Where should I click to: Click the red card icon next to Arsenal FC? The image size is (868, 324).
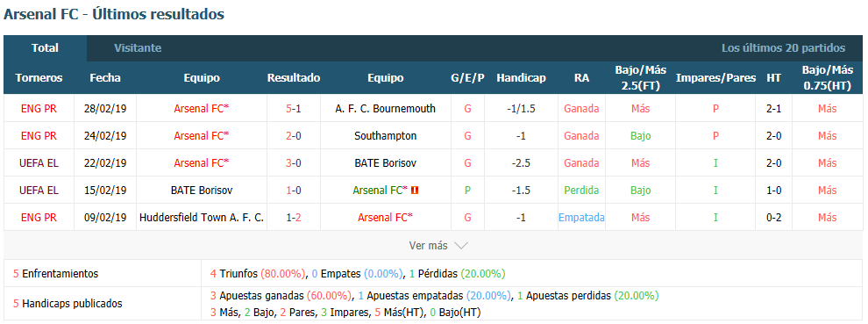click(x=415, y=191)
